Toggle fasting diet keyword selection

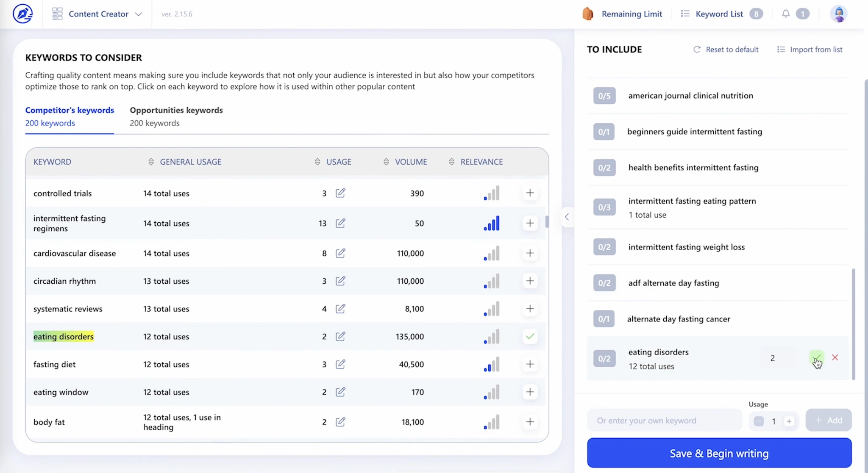tap(530, 364)
